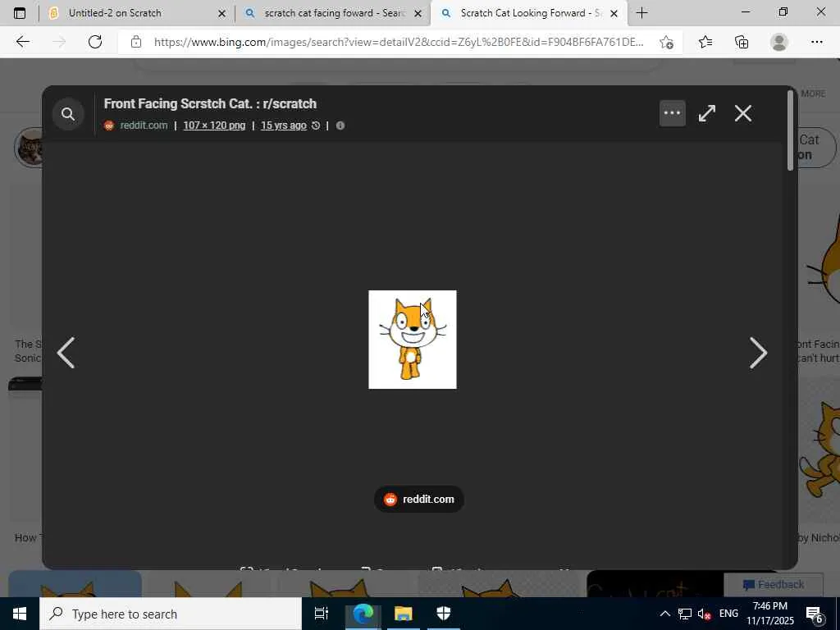Open the browser tab actions menu icon
This screenshot has width=840, height=630.
(x=20, y=13)
